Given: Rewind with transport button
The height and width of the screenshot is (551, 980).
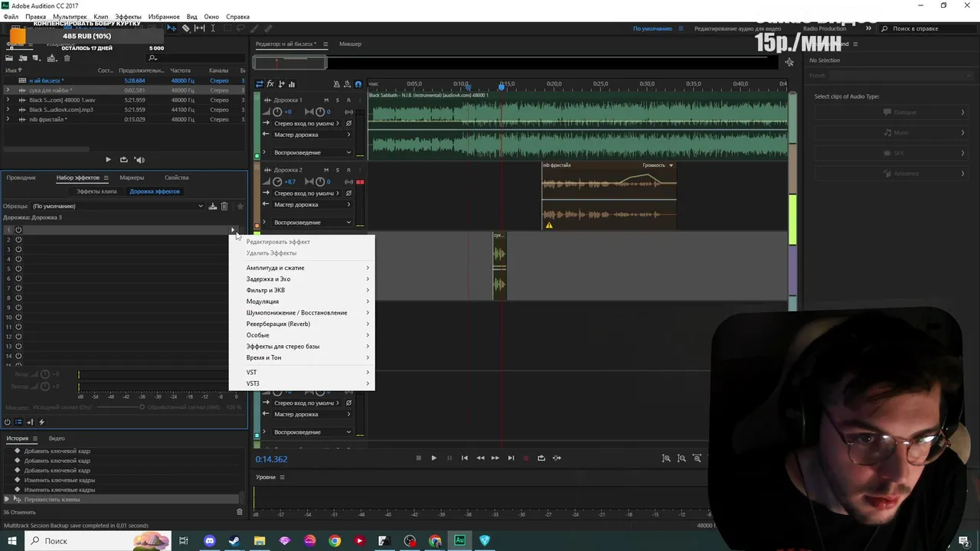Looking at the screenshot, I should click(480, 458).
